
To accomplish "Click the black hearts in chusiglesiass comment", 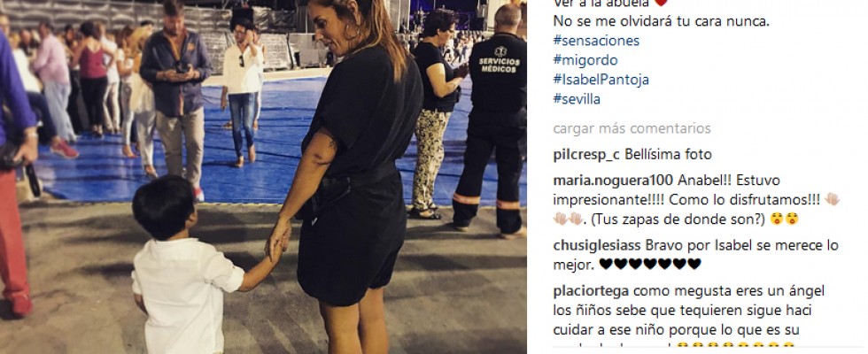I will coord(650,265).
